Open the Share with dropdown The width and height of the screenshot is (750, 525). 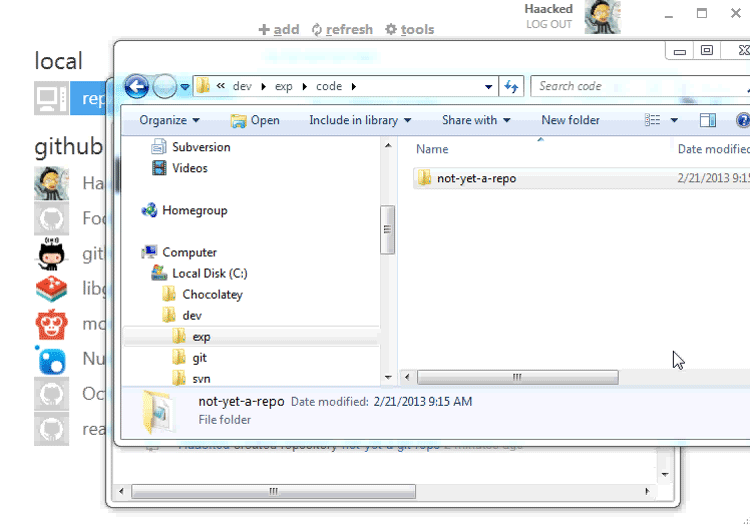[x=476, y=120]
